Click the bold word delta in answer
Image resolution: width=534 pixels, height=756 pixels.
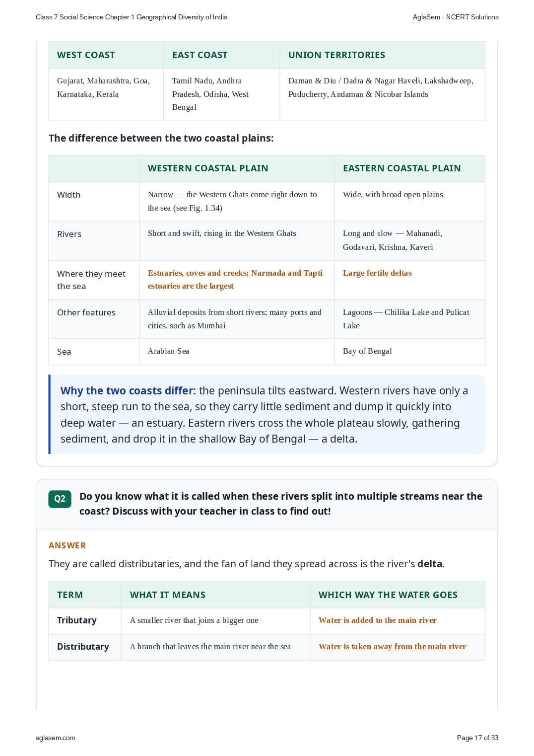pos(430,564)
